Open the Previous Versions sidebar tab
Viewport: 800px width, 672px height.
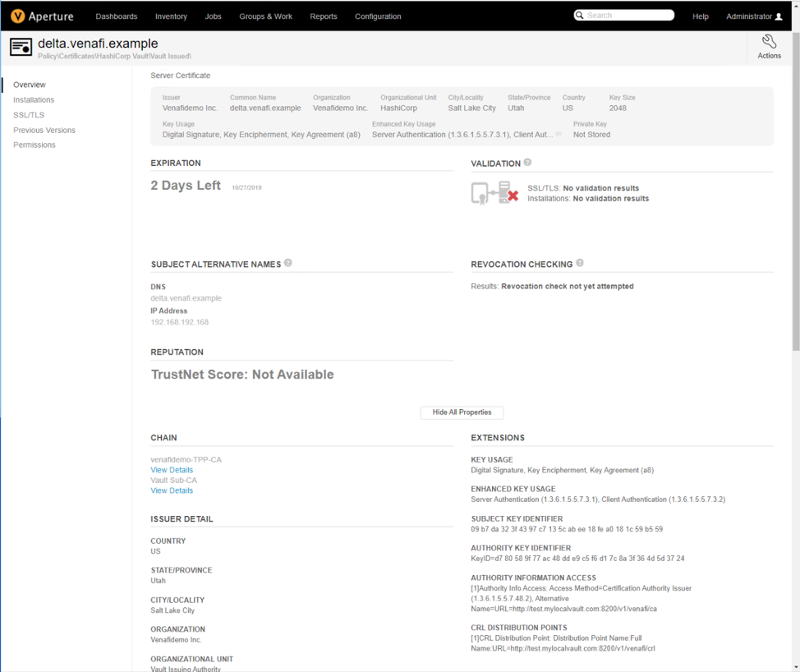pos(44,130)
